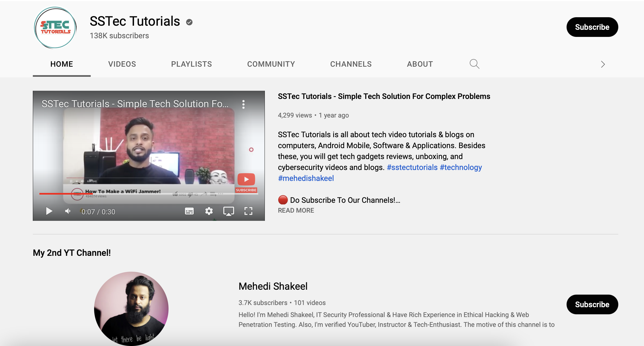Open video more options three-dot menu
This screenshot has height=346, width=644.
pyautogui.click(x=243, y=104)
